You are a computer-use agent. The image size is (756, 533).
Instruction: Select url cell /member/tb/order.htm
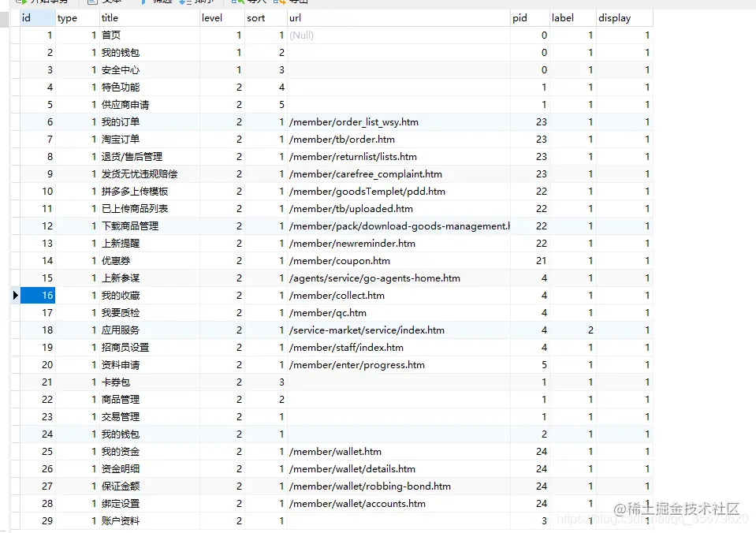(x=399, y=140)
